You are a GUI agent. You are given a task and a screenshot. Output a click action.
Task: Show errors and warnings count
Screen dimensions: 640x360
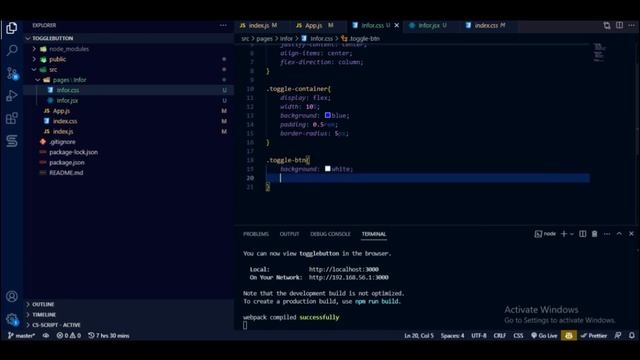pyautogui.click(x=69, y=336)
